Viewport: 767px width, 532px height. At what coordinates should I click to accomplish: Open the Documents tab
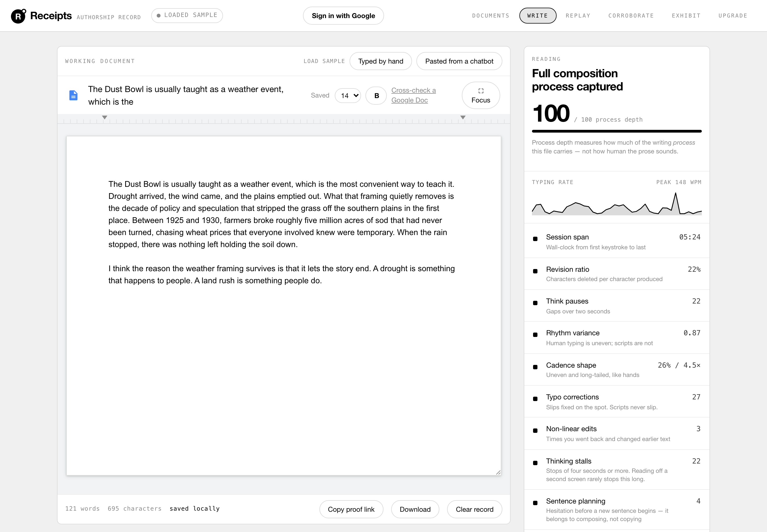point(491,16)
